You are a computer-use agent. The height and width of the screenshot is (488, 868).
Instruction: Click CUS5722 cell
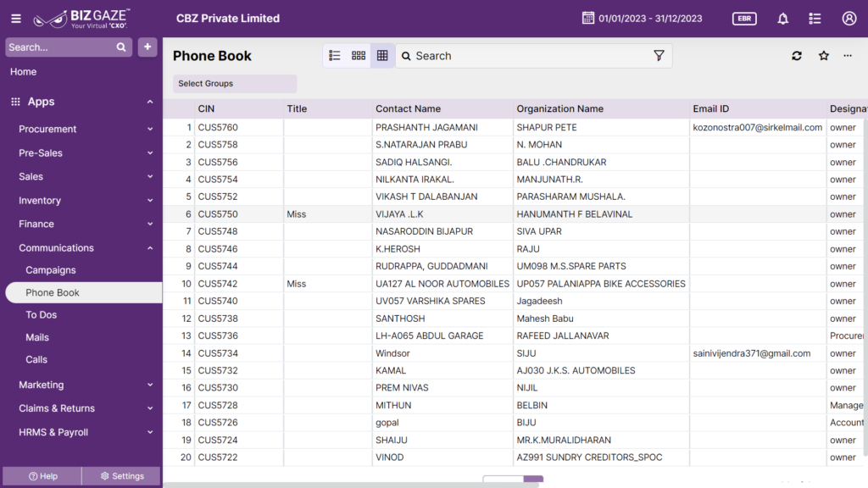(x=218, y=457)
